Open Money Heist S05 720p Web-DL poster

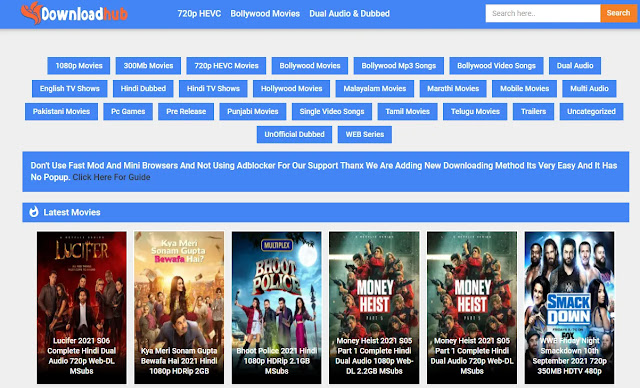coord(472,308)
